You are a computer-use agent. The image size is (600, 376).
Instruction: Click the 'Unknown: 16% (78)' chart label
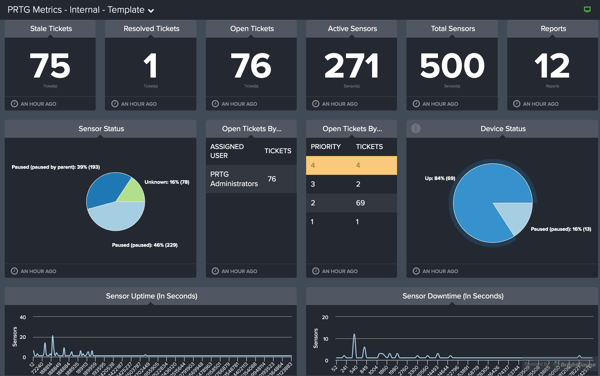[167, 182]
